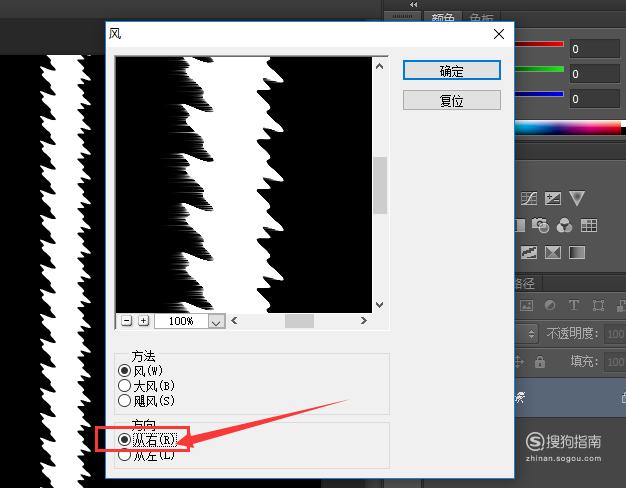Click the preview horizontal scroll left arrow
Screen dimensions: 626x488
click(x=234, y=321)
